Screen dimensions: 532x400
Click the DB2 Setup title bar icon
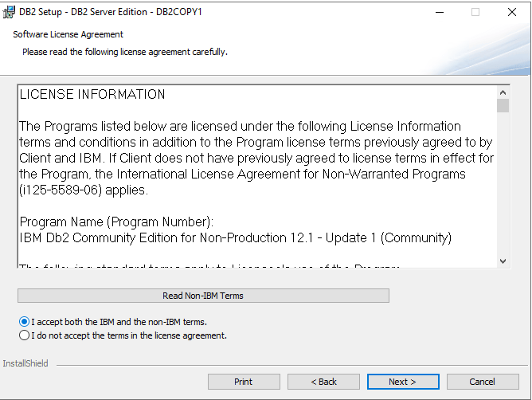pyautogui.click(x=10, y=12)
